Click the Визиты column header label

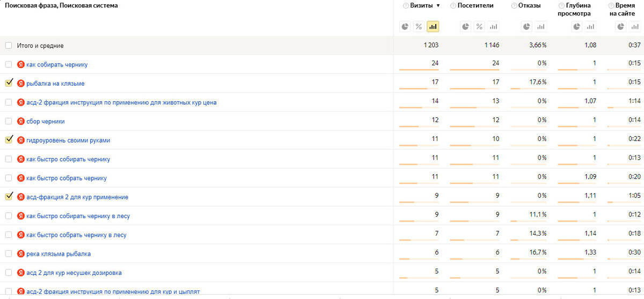pyautogui.click(x=422, y=6)
